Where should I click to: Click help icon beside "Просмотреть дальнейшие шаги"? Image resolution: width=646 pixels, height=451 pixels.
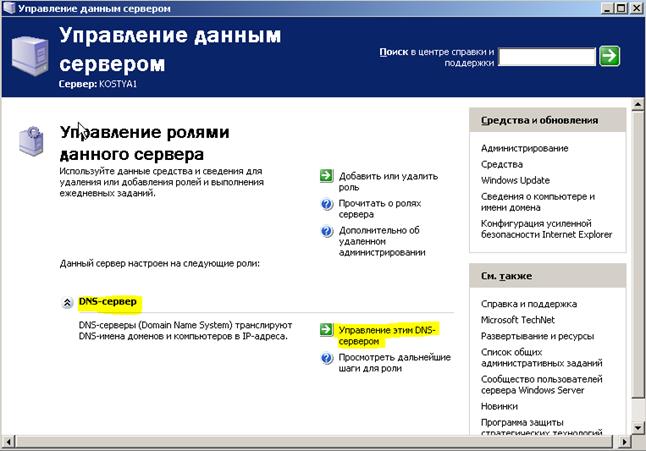point(327,358)
